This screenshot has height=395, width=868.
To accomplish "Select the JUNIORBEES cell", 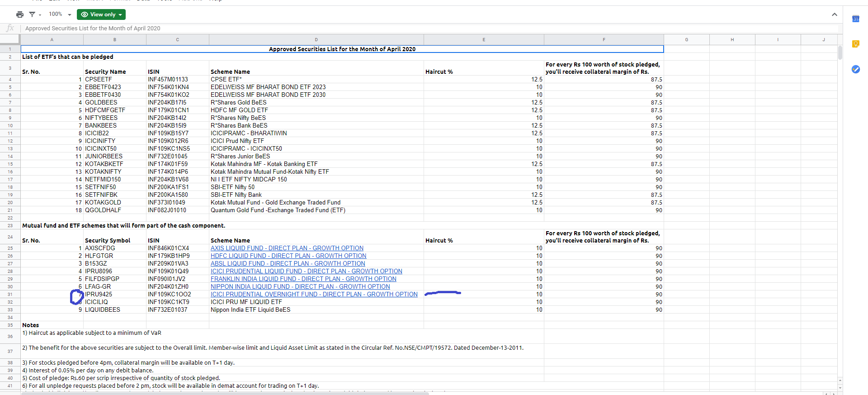I will pyautogui.click(x=115, y=156).
